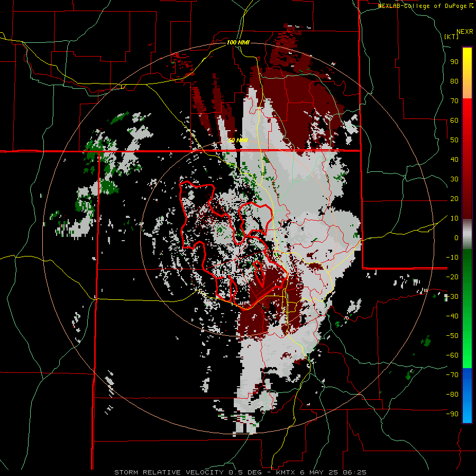Click the -70 scale value
The height and width of the screenshot is (476, 476).
coord(452,374)
